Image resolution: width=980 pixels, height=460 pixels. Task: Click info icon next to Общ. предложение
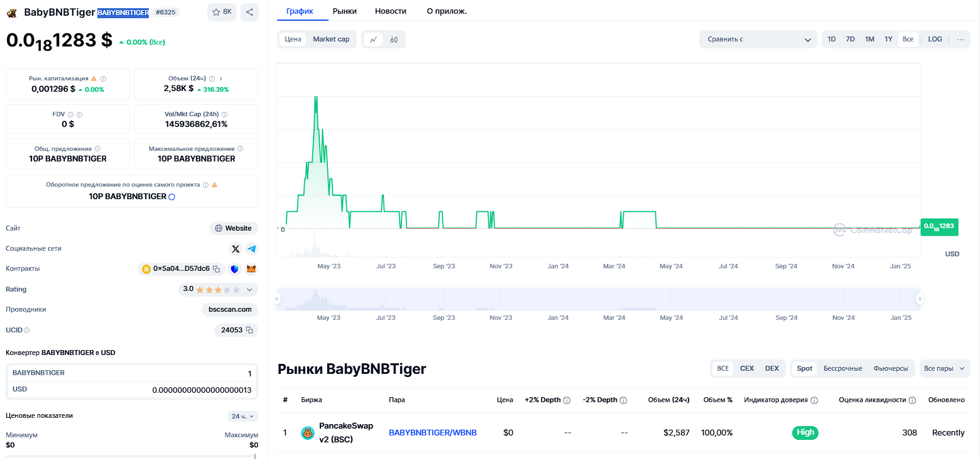[97, 149]
